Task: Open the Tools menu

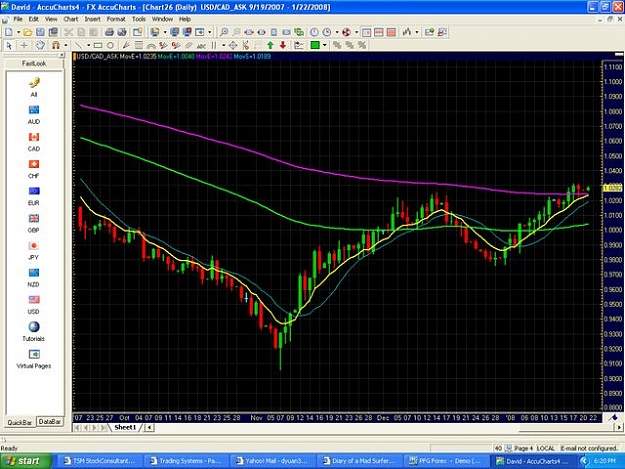Action: 139,19
